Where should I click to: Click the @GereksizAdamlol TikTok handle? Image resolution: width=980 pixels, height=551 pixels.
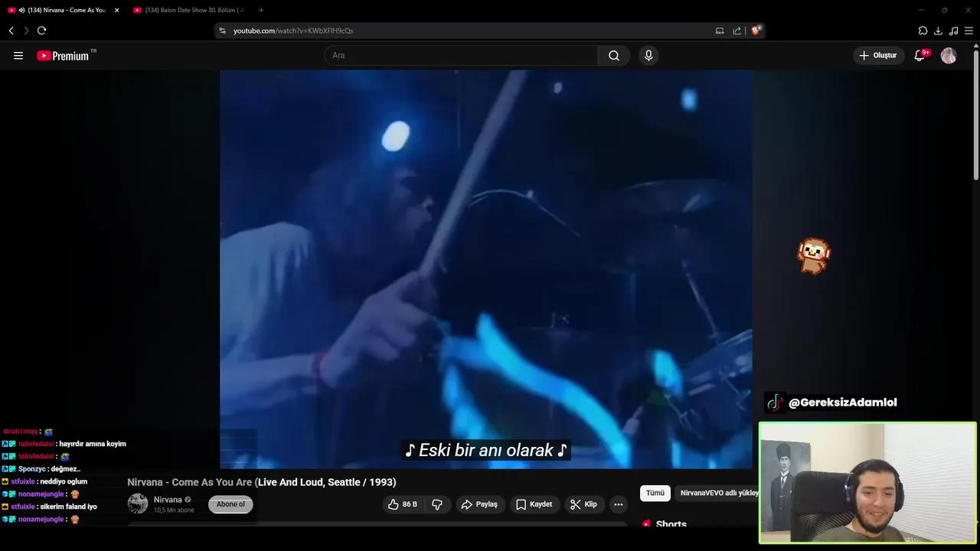click(842, 403)
